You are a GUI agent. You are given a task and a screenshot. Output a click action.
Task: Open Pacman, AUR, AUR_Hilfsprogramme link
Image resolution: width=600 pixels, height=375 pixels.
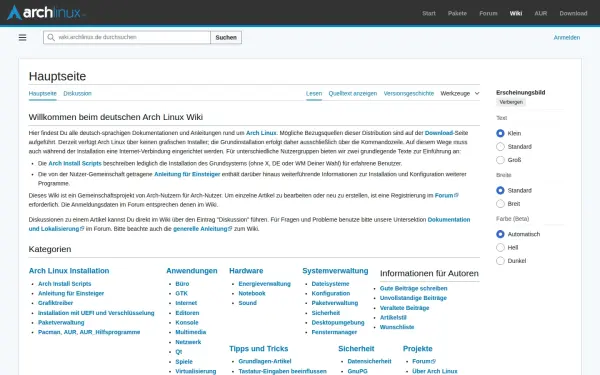[x=89, y=332]
